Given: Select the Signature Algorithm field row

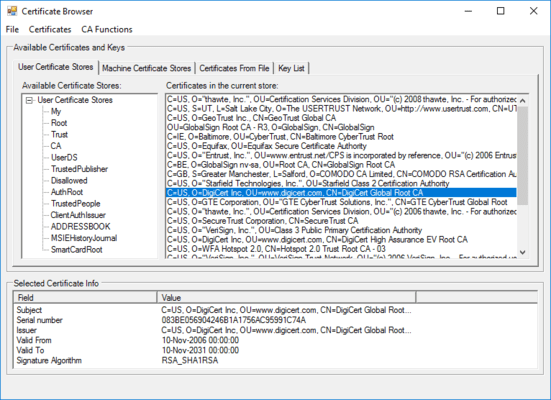Looking at the screenshot, I should pos(276,361).
